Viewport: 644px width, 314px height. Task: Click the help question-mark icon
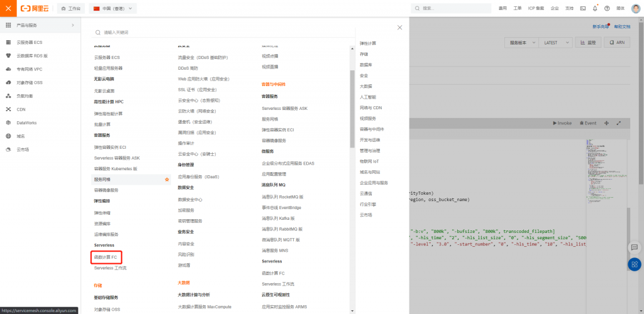[607, 8]
